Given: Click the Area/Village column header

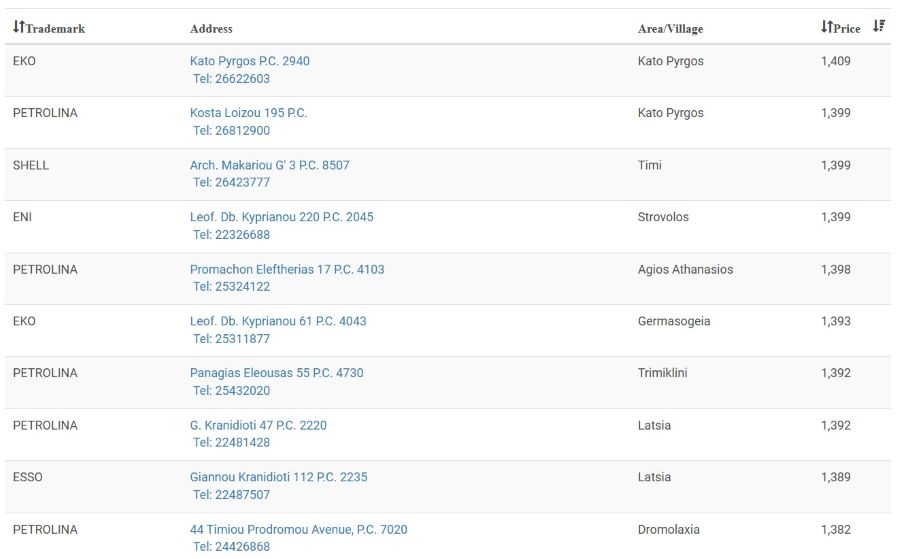Looking at the screenshot, I should click(670, 29).
